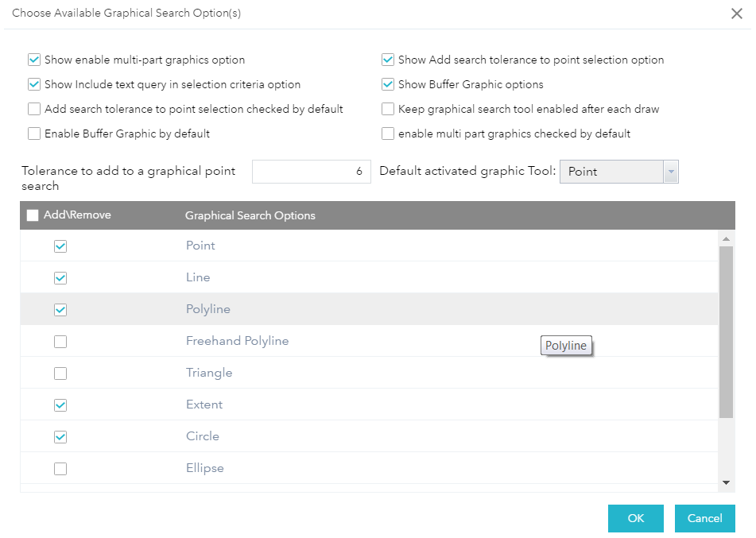Confirm settings with the OK button
This screenshot has height=538, width=756.
(x=635, y=518)
